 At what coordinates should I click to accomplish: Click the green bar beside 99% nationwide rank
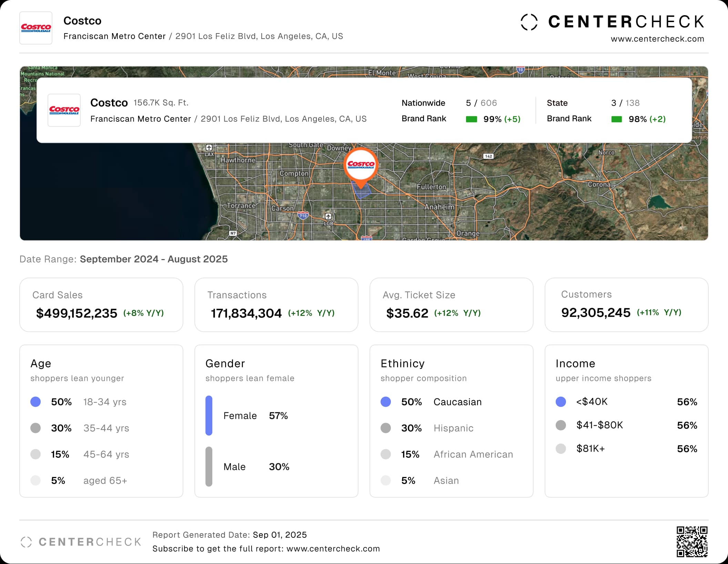(472, 119)
